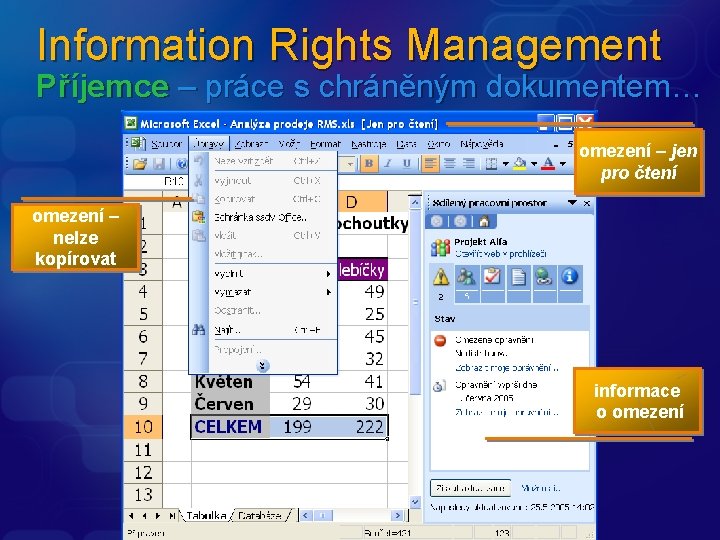
Task: Click the horizontal scrollbar right arrow
Action: coord(398,515)
